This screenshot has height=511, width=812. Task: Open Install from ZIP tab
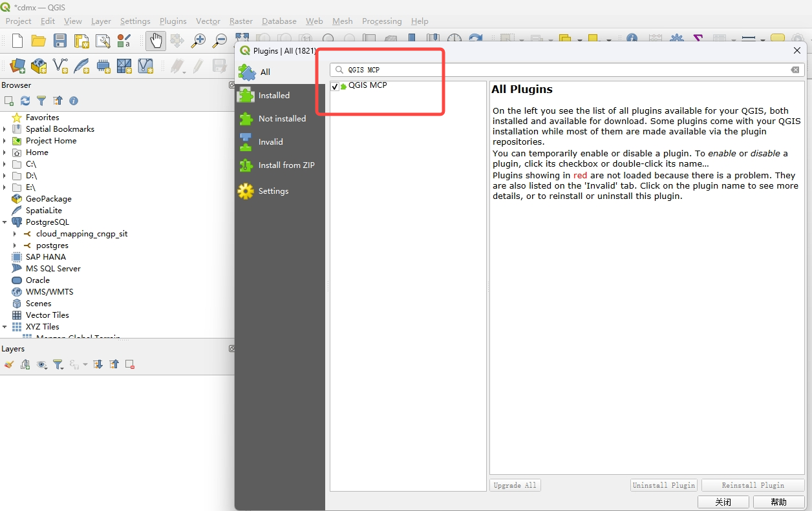click(x=280, y=165)
